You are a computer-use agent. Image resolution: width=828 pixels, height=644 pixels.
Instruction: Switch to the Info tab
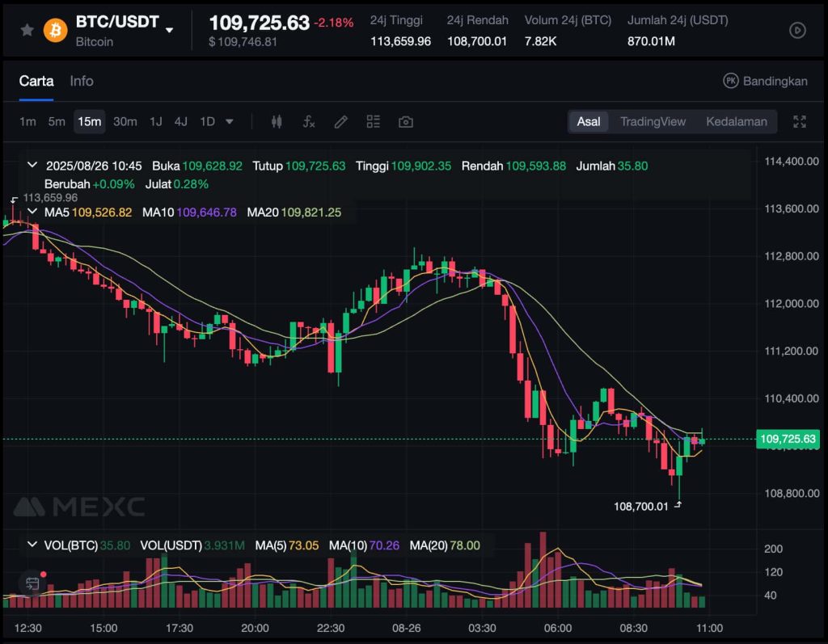[x=82, y=81]
